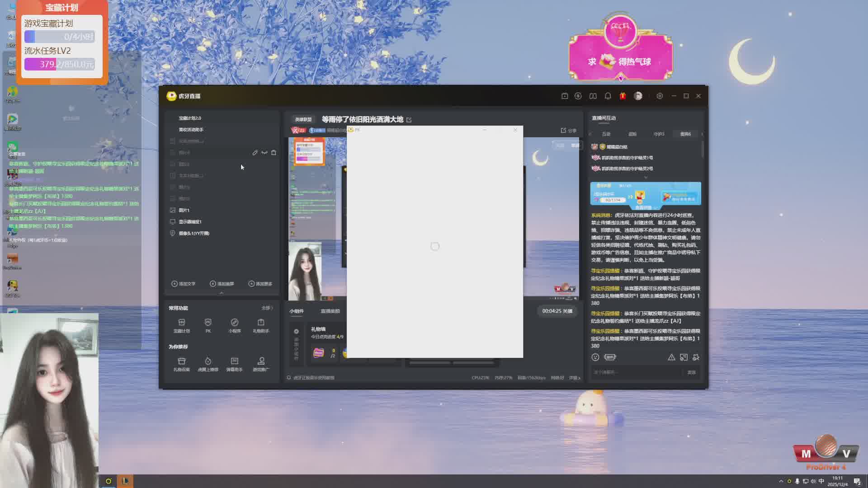Toggle visibility eye of hovered source
Image resolution: width=868 pixels, height=488 pixels.
(x=264, y=153)
